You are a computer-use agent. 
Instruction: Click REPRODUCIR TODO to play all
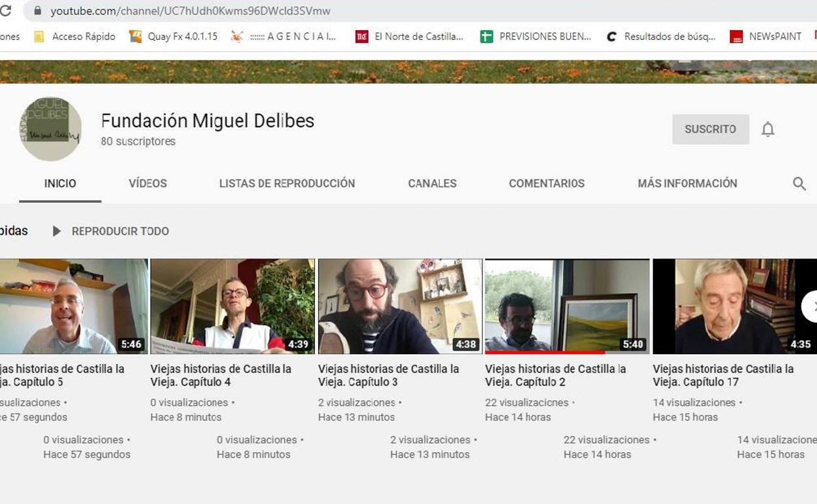pyautogui.click(x=111, y=231)
